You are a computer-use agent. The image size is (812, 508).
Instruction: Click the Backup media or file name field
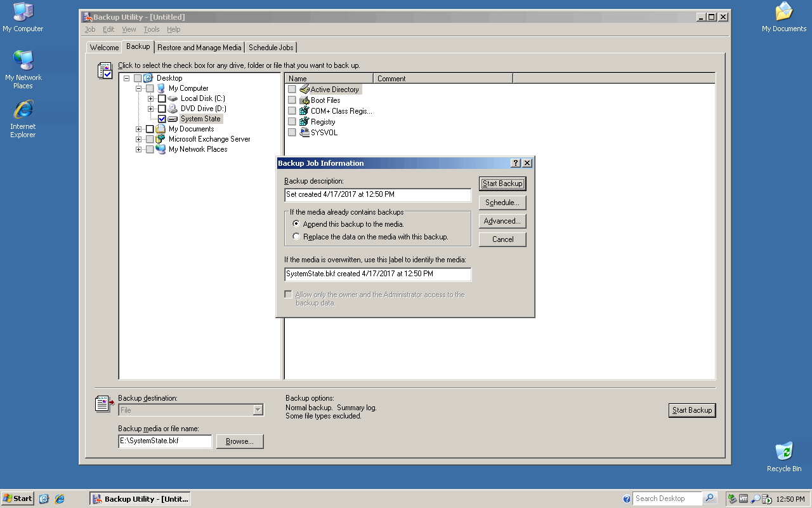point(165,441)
